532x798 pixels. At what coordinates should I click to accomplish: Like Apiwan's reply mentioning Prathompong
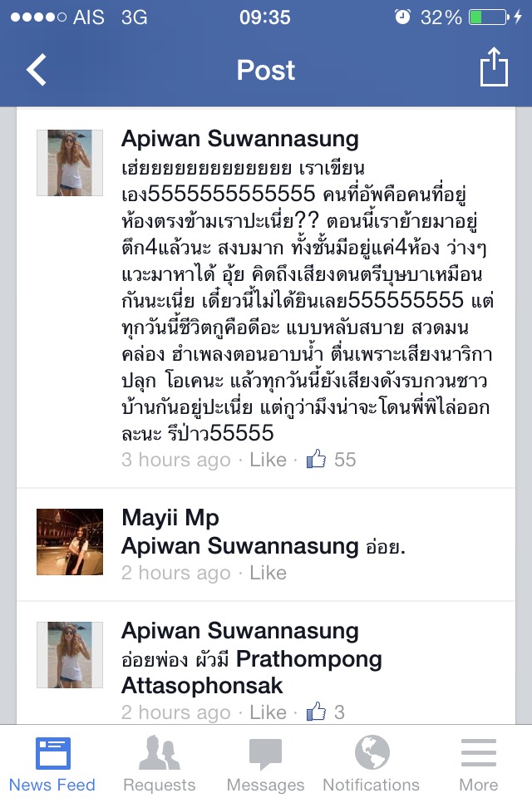coord(268,712)
